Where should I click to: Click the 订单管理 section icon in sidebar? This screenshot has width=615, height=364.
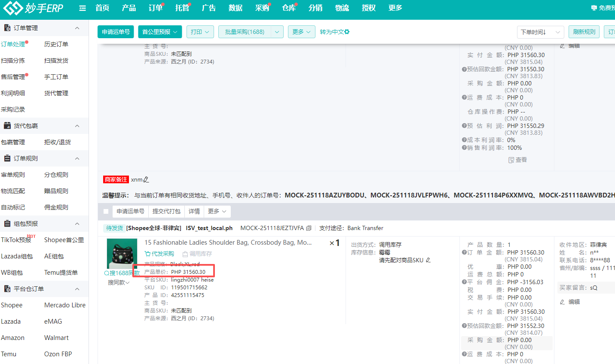(7, 28)
